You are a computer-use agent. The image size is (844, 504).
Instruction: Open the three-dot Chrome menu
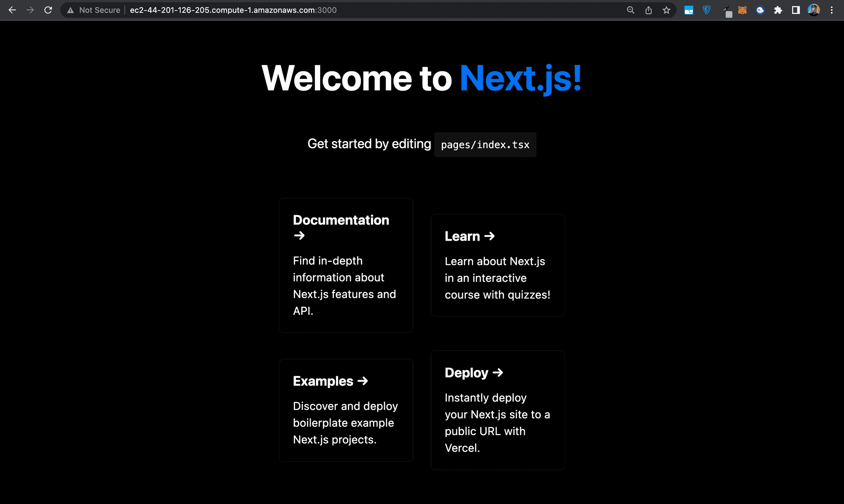coord(832,10)
